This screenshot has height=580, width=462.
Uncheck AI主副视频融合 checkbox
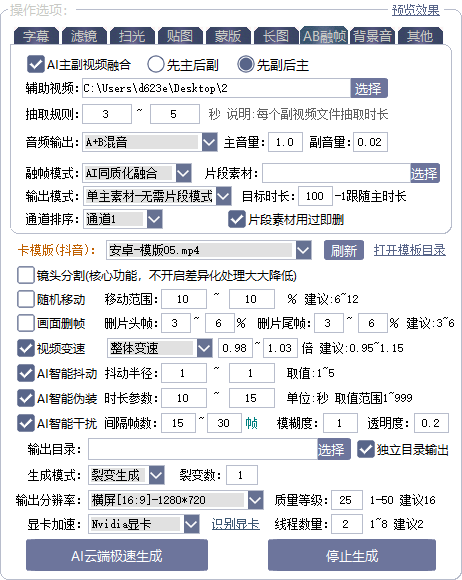(x=36, y=64)
